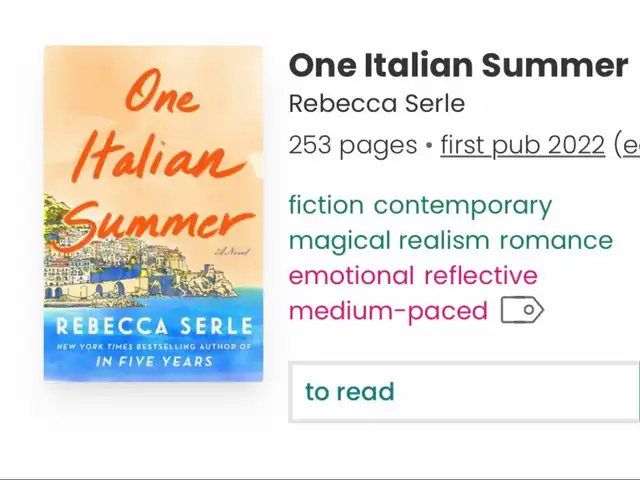Image resolution: width=640 pixels, height=480 pixels.
Task: Select the 'reflective' mood tag
Action: point(481,276)
